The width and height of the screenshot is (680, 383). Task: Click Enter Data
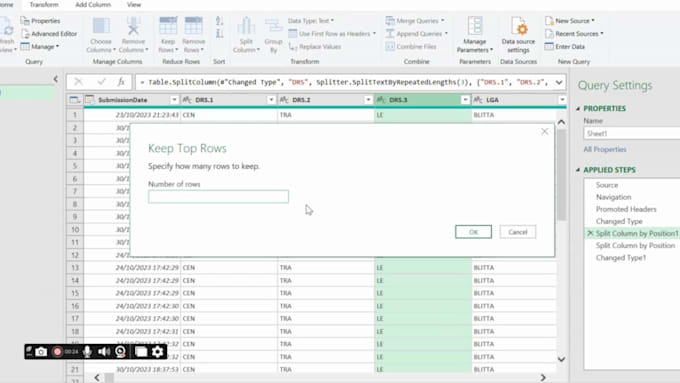click(565, 46)
